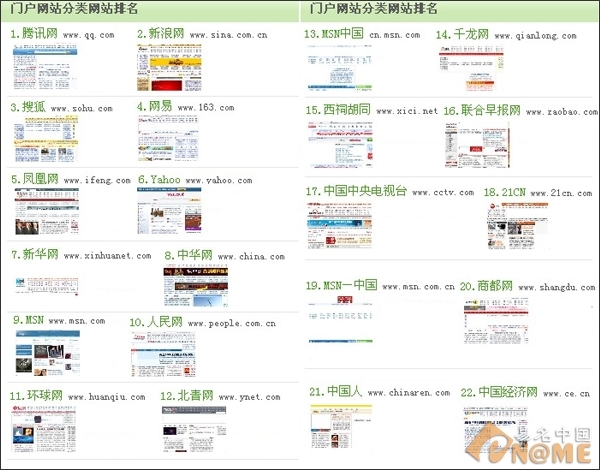Select the www.sohu.com URL text
Screen dimensions: 600x470
82,109
